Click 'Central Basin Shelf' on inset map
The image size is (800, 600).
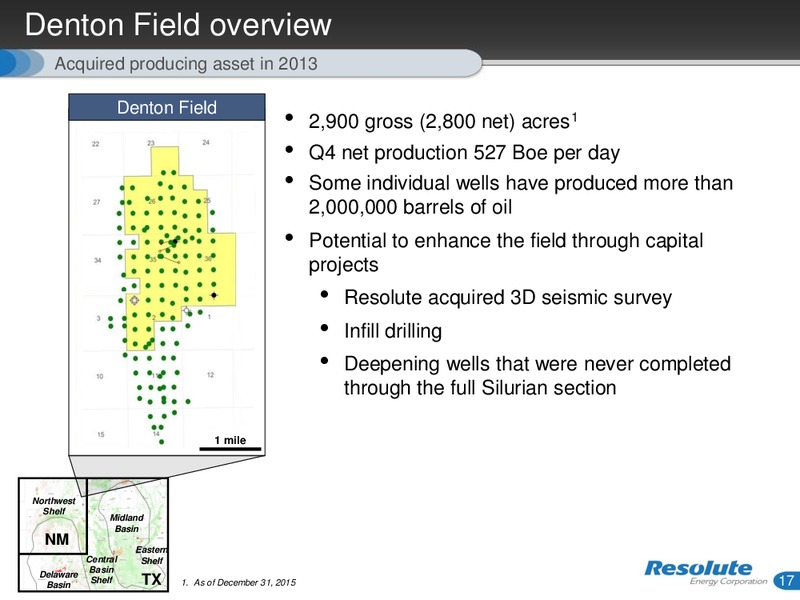101,569
